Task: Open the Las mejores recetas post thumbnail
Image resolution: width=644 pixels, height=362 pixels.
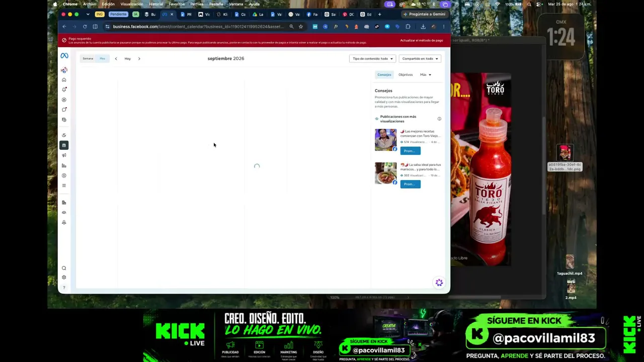Action: pyautogui.click(x=385, y=140)
